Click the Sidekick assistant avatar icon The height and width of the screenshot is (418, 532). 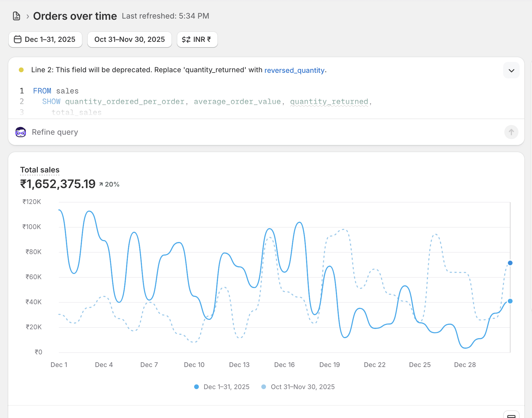(21, 132)
